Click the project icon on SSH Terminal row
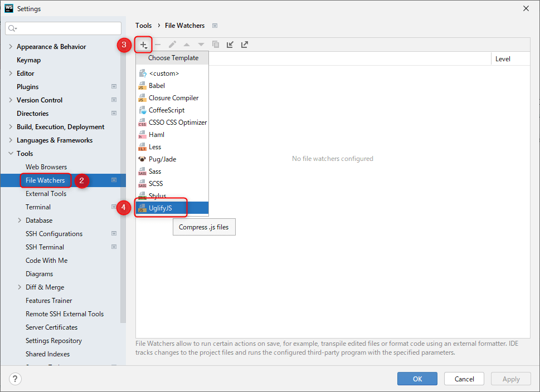The height and width of the screenshot is (392, 540). (x=114, y=247)
